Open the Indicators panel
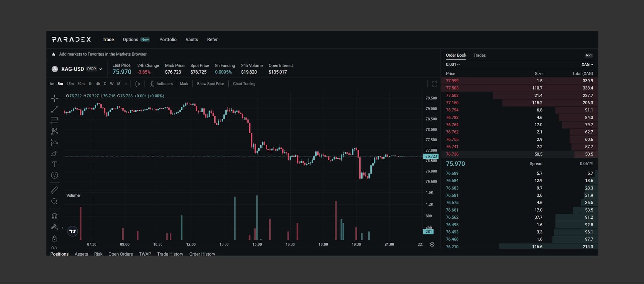Viewport: 644px width, 284px height. [161, 84]
